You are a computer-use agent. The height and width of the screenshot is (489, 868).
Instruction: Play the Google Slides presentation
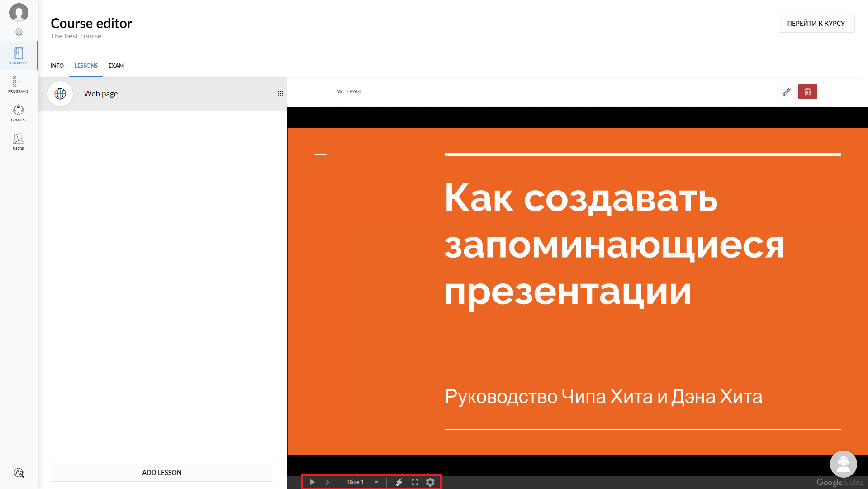coord(312,482)
